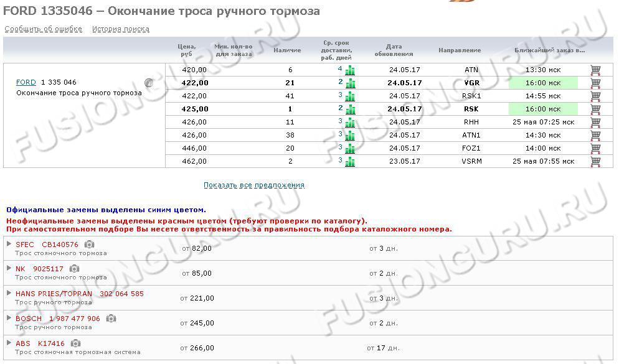Click Показать все предложения link
The width and height of the screenshot is (619, 364).
click(254, 185)
